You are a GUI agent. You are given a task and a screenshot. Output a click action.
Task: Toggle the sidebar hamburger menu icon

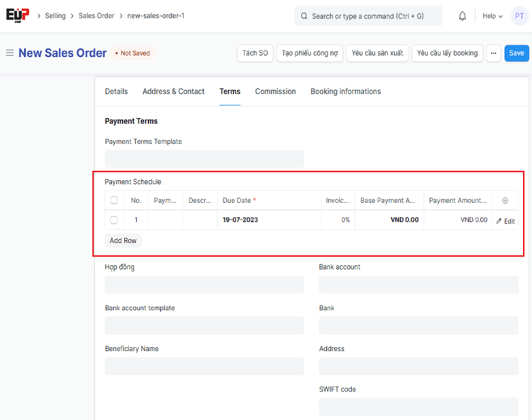(x=10, y=53)
